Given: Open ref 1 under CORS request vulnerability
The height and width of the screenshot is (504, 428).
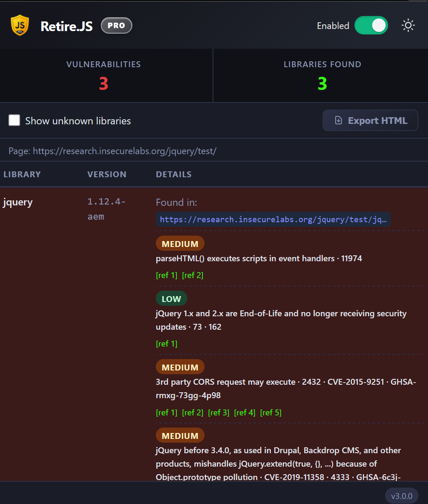Looking at the screenshot, I should click(167, 413).
